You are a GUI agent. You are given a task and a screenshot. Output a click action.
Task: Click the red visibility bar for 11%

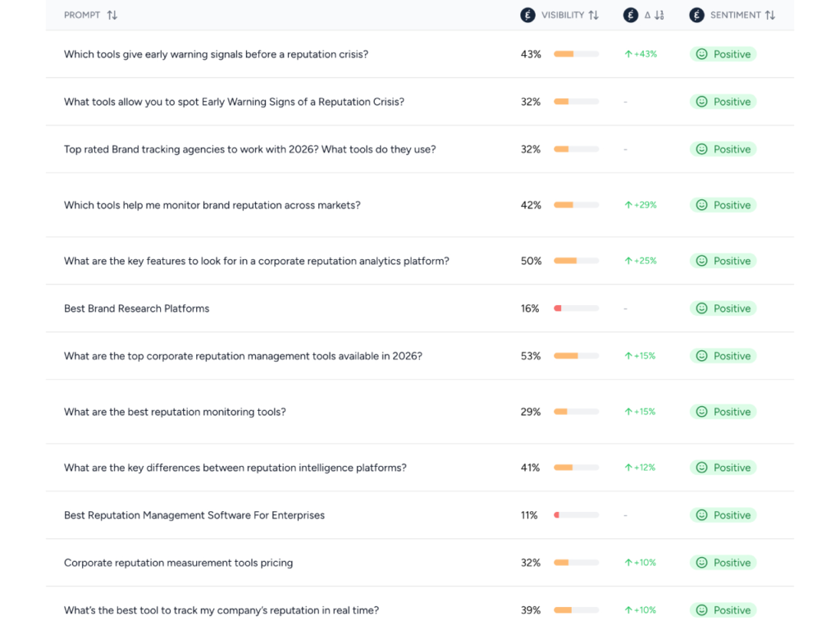click(576, 515)
